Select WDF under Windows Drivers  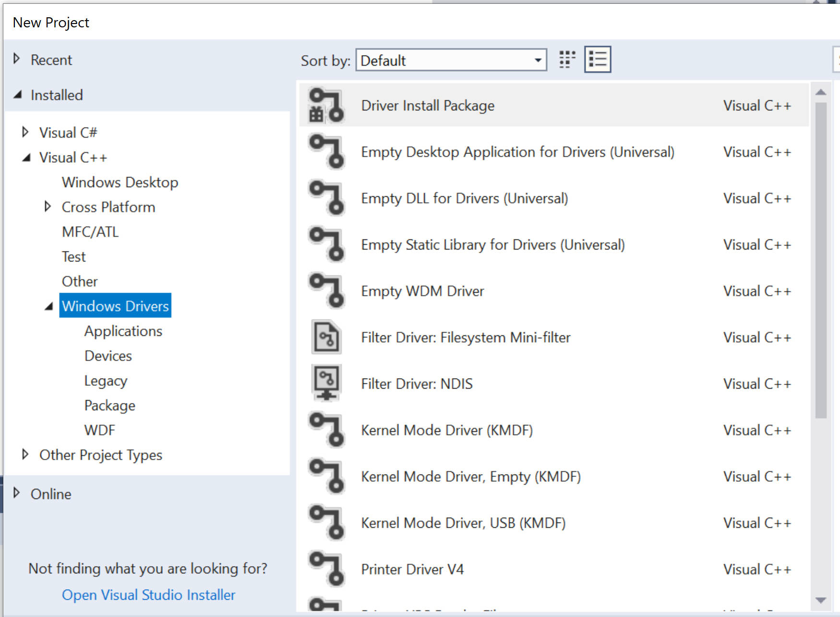pyautogui.click(x=99, y=430)
